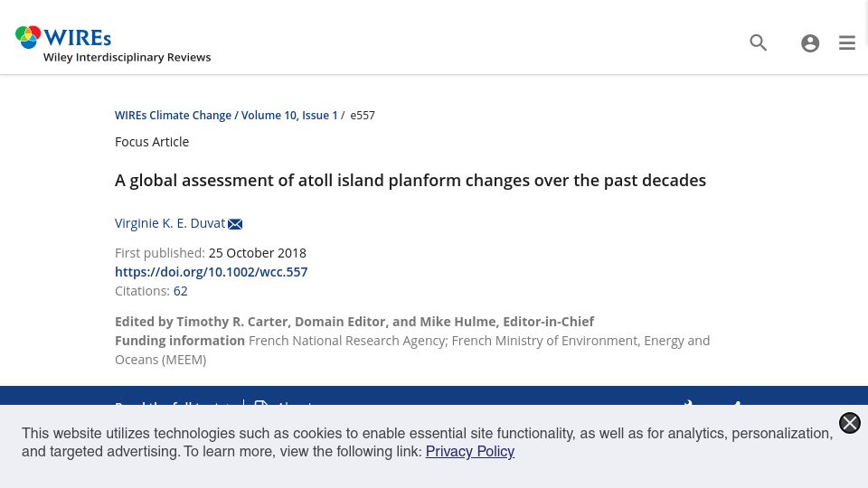View the 62 citations link
This screenshot has height=488, width=868.
(181, 290)
